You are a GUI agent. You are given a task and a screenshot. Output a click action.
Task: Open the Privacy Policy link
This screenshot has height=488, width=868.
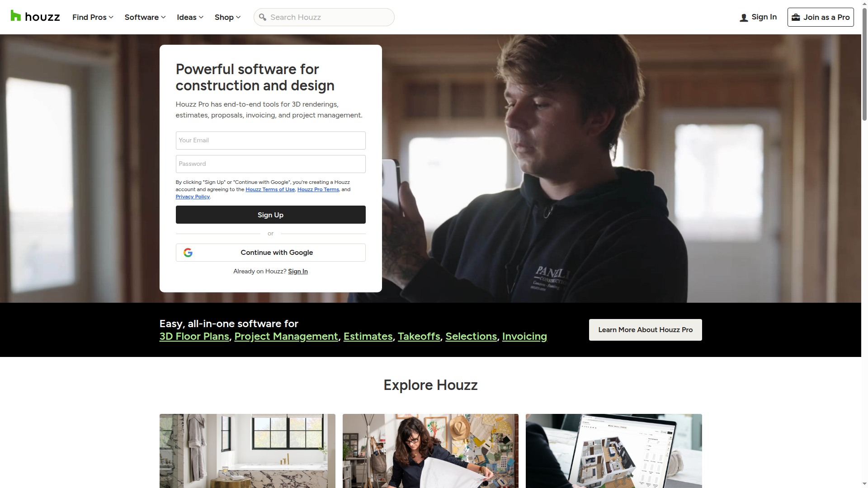point(192,197)
